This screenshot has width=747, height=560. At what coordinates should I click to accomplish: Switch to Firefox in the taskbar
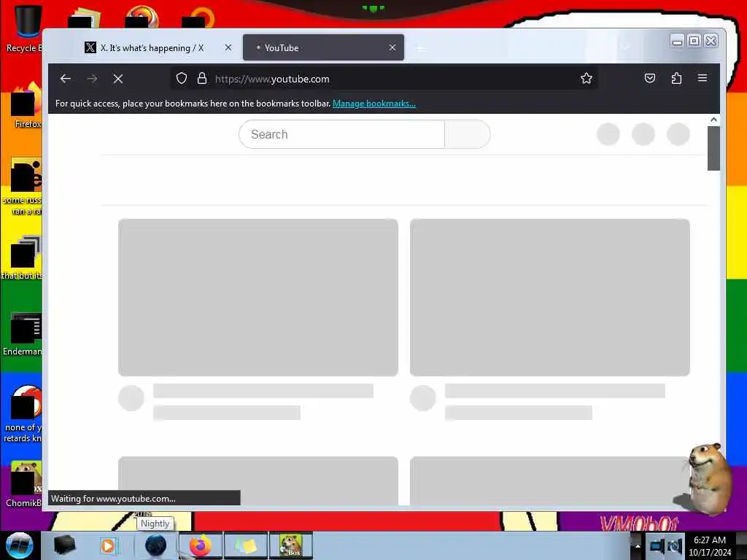(x=201, y=545)
